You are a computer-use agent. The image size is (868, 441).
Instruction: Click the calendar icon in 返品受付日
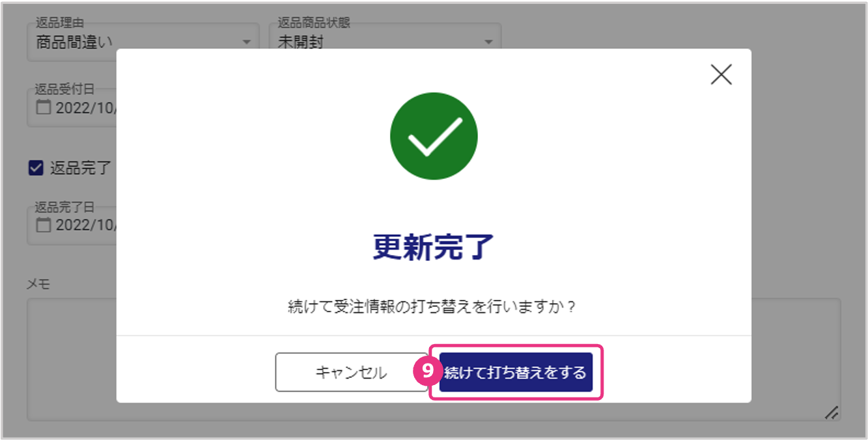point(43,108)
